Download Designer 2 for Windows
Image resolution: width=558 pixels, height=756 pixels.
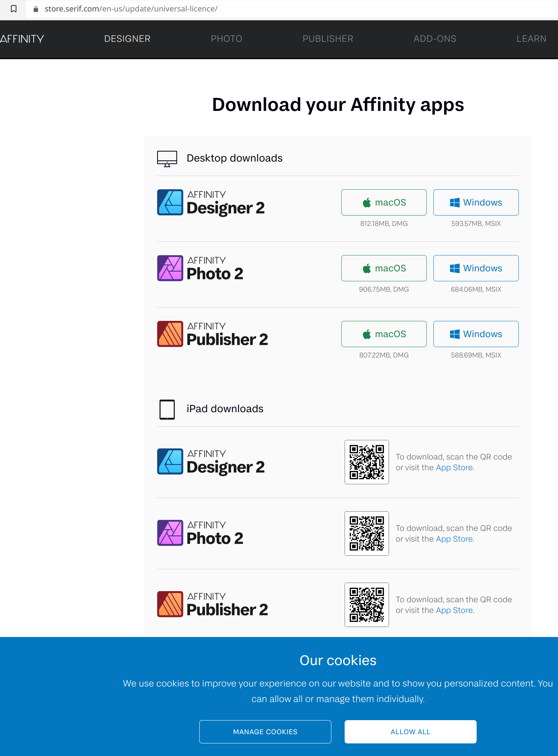point(476,203)
